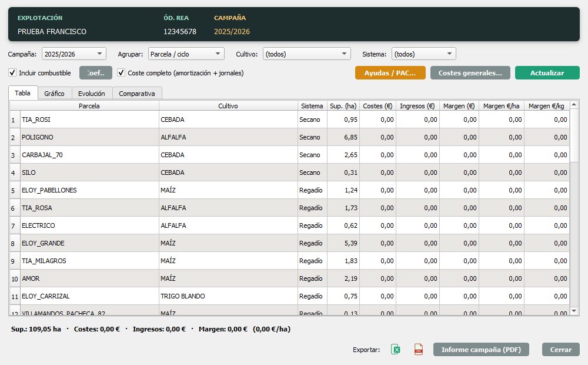Screen dimensions: 588x365
Task: Open Campaña 2025/2026 dropdown
Action: (x=74, y=54)
